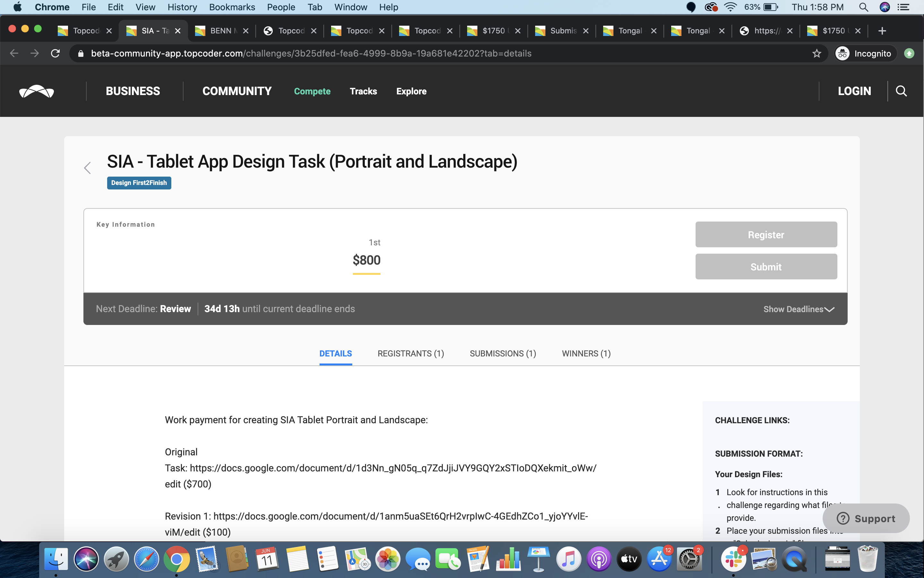Viewport: 924px width, 578px height.
Task: Click the browser forward arrow
Action: (x=35, y=54)
